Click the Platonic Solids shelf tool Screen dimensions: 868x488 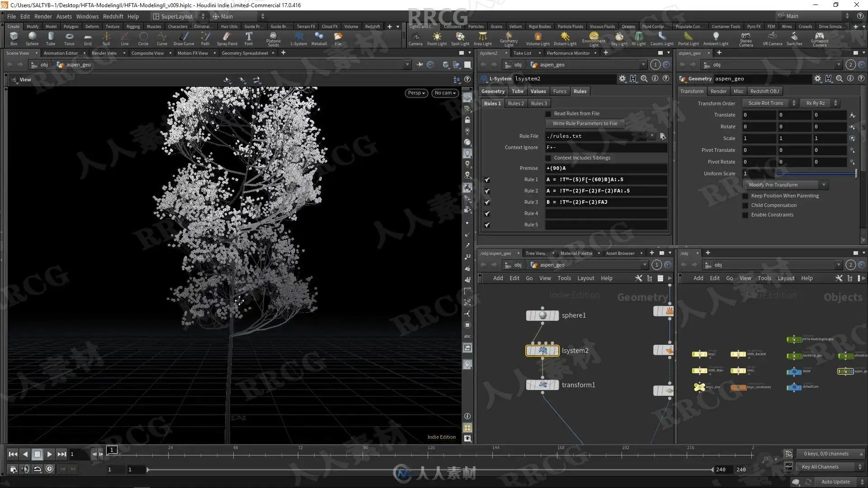[273, 36]
